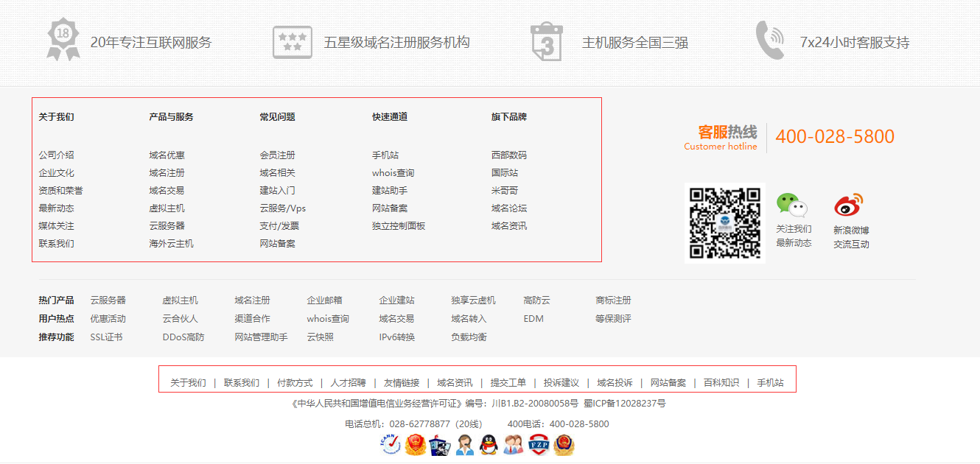
Task: Click the 7x24 phone handset icon
Action: (770, 41)
